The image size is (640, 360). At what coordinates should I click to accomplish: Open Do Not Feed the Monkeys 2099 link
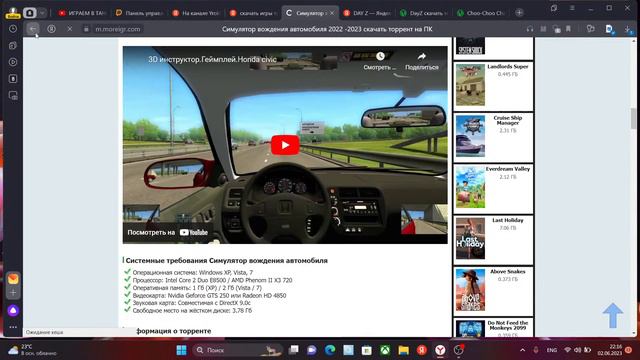coord(507,325)
